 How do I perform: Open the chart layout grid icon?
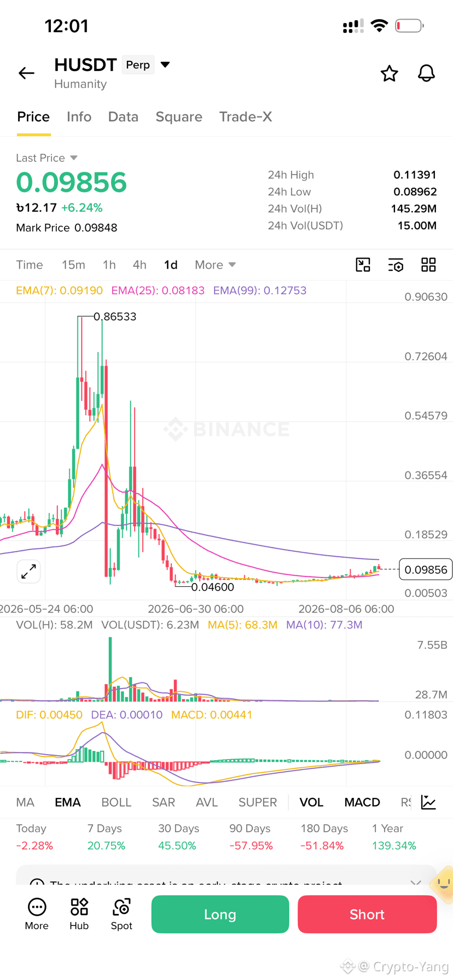click(428, 265)
